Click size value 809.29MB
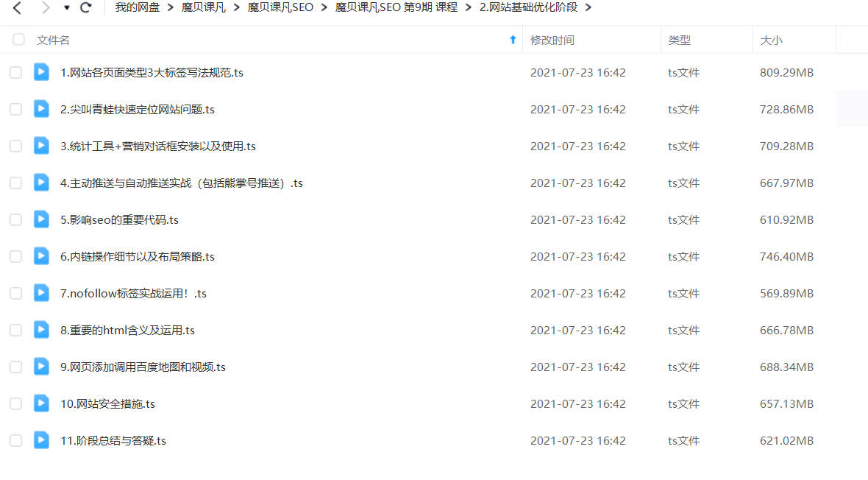The height and width of the screenshot is (480, 868). [786, 73]
